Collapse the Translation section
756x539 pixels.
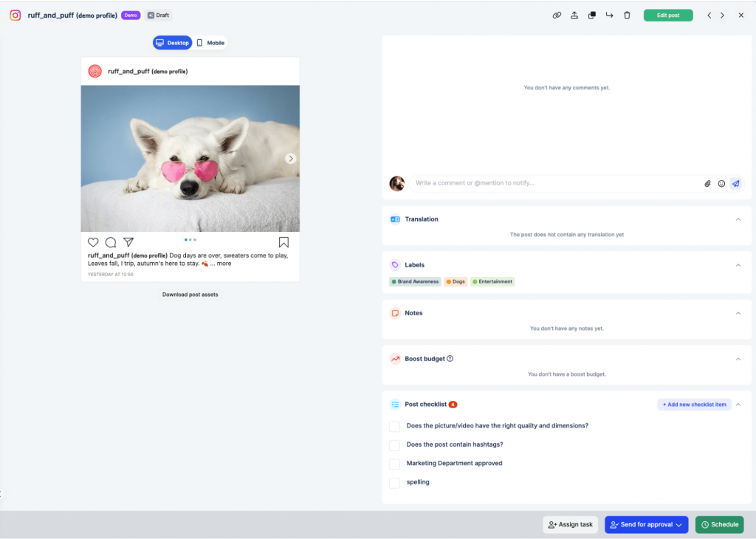pyautogui.click(x=738, y=219)
